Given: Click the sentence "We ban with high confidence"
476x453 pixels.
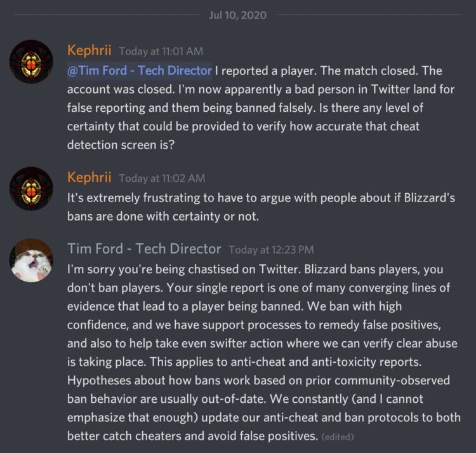Looking at the screenshot, I should [x=368, y=306].
